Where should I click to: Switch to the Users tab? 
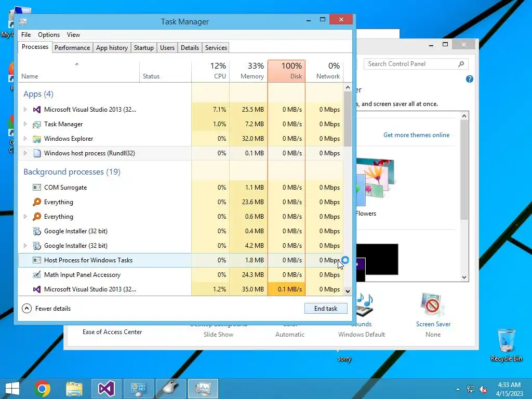167,48
